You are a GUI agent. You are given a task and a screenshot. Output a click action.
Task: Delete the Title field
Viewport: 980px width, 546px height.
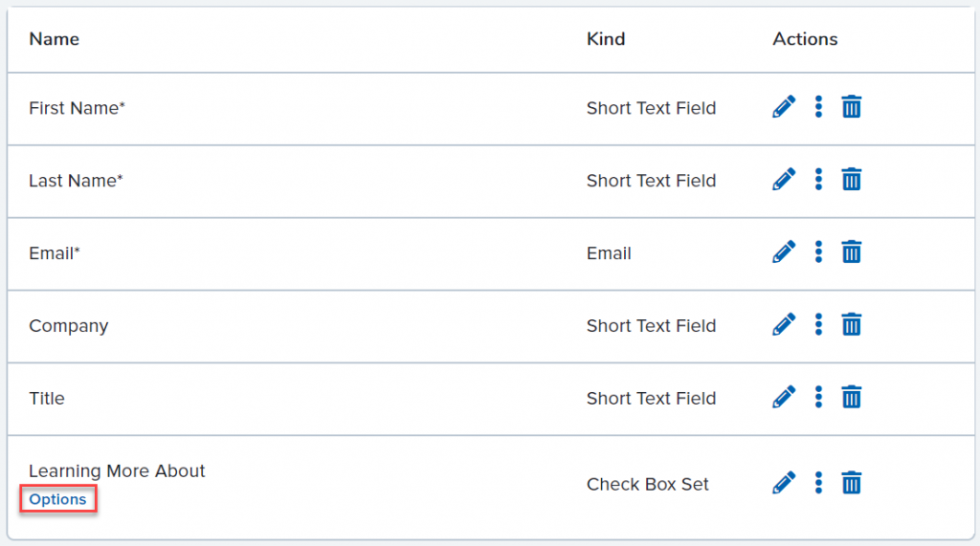pos(851,398)
